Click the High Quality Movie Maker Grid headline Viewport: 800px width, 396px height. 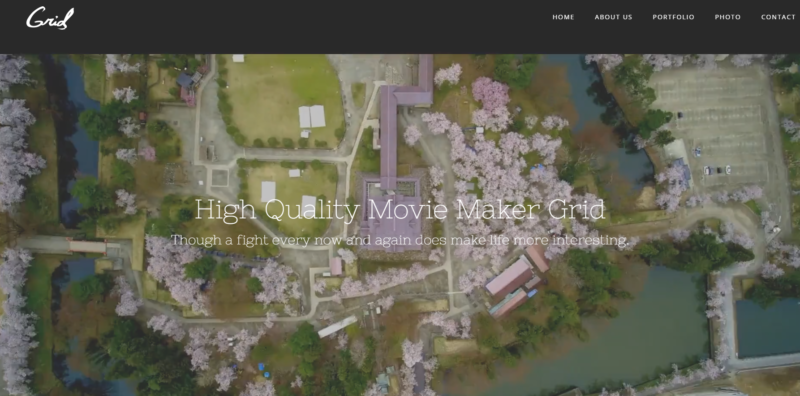(x=399, y=210)
